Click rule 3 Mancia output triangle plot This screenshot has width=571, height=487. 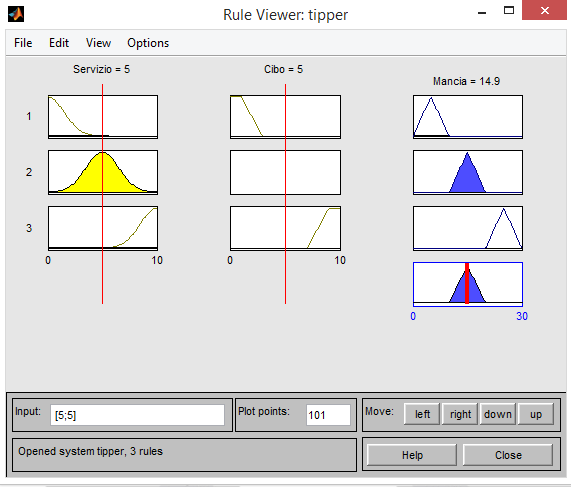tap(468, 228)
